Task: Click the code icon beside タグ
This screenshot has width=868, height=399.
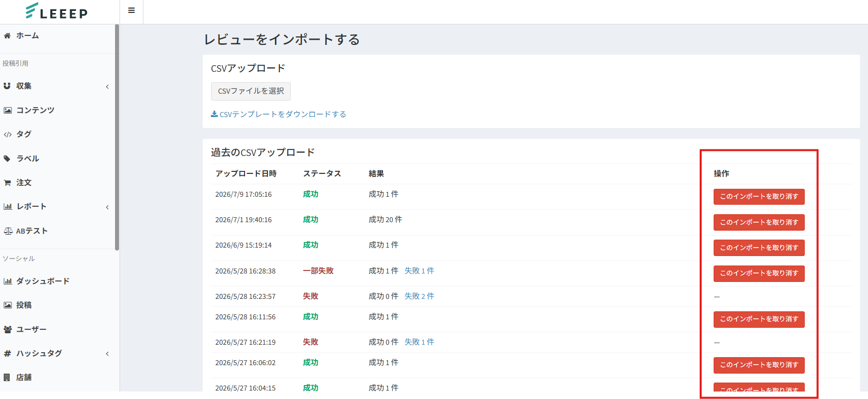Action: [7, 134]
